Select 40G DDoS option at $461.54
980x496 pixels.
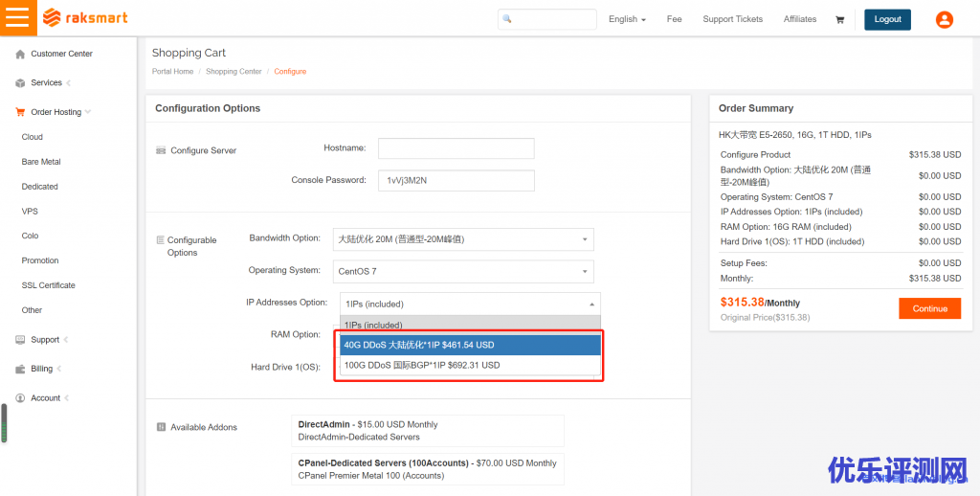tap(470, 345)
